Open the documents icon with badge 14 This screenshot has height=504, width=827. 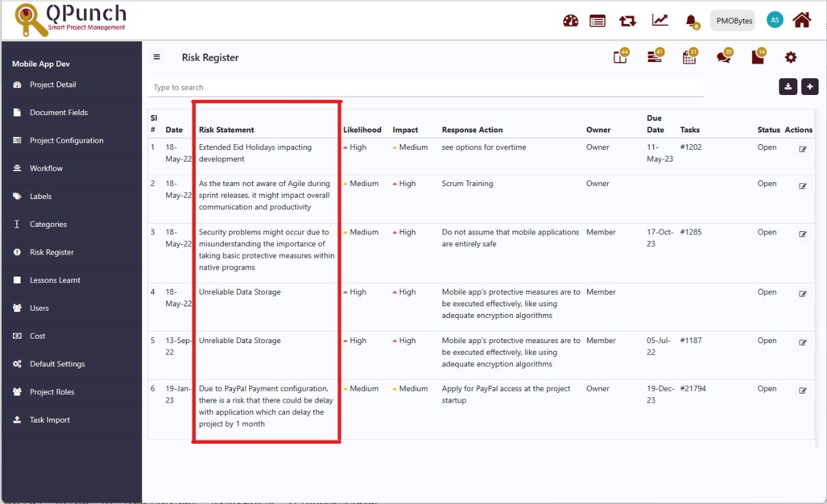click(x=758, y=57)
